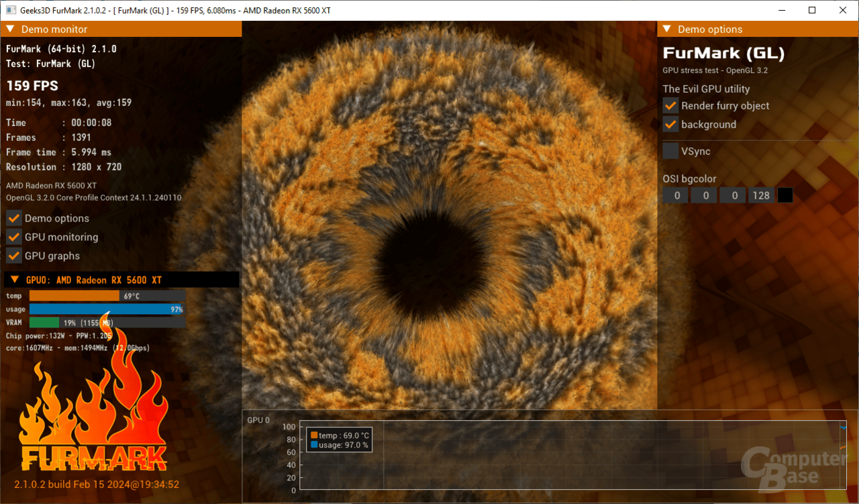Screen dimensions: 859x504
Task: Click the temp bar showing 69°C
Action: click(x=74, y=295)
